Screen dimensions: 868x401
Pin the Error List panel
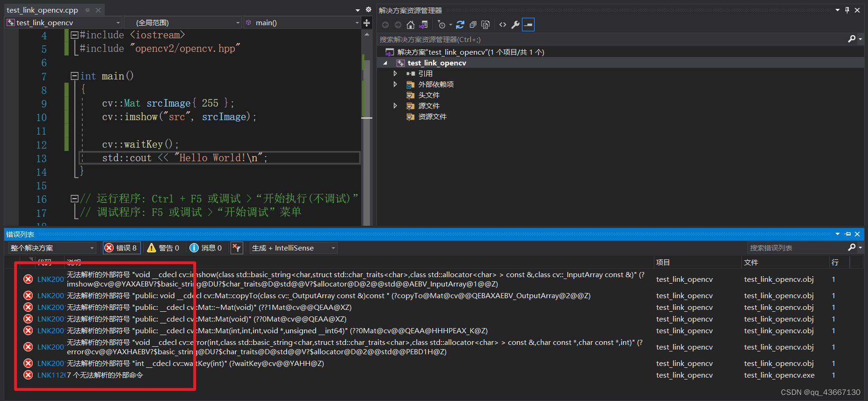tap(847, 234)
